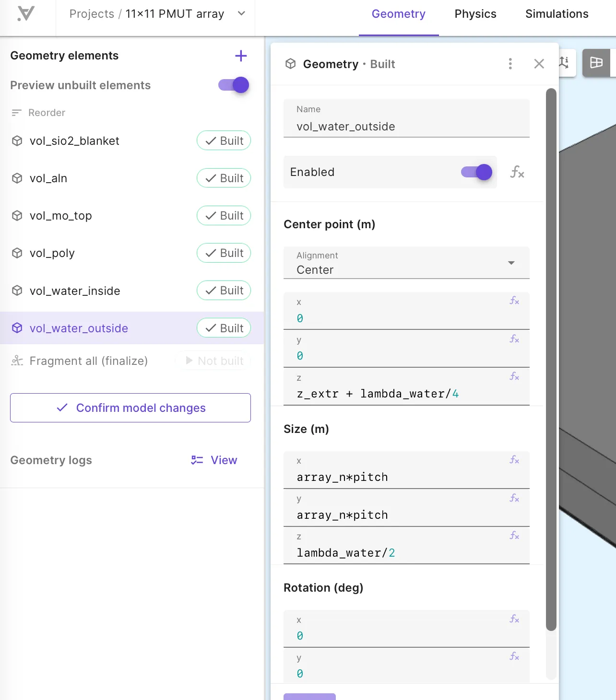Viewport: 616px width, 700px height.
Task: Click the Built badge for vol_aln
Action: click(224, 178)
